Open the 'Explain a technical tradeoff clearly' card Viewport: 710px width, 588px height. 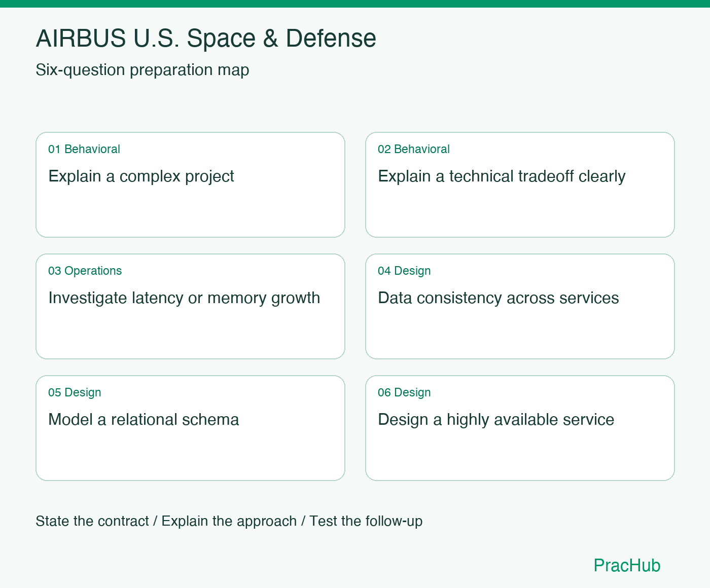[520, 185]
